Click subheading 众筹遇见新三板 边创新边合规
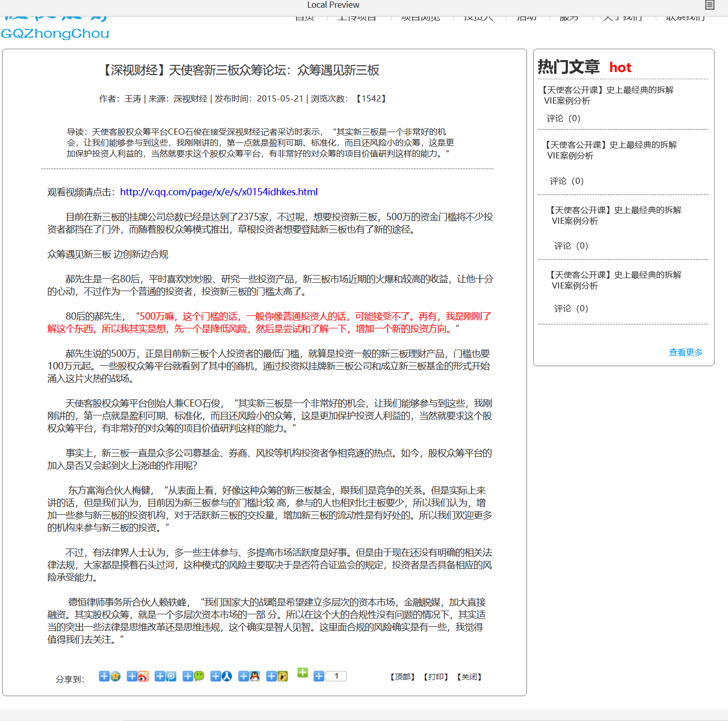 (108, 254)
